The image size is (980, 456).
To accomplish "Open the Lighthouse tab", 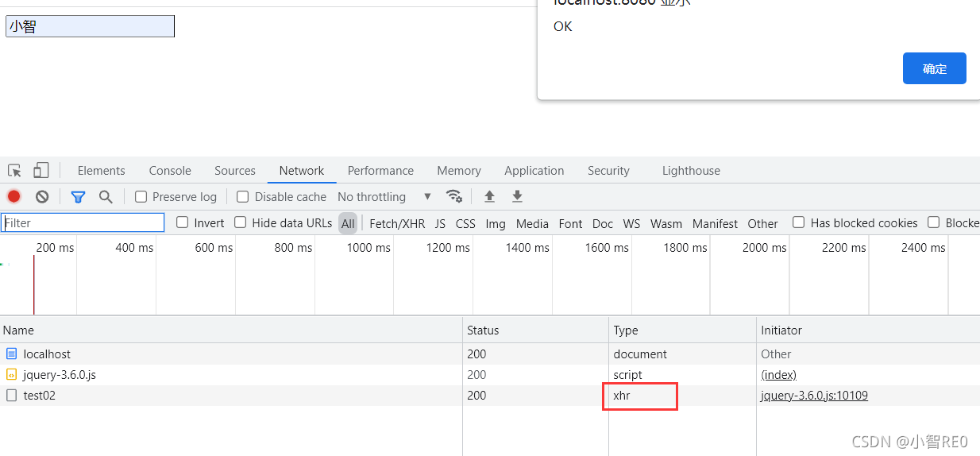I will coord(691,171).
